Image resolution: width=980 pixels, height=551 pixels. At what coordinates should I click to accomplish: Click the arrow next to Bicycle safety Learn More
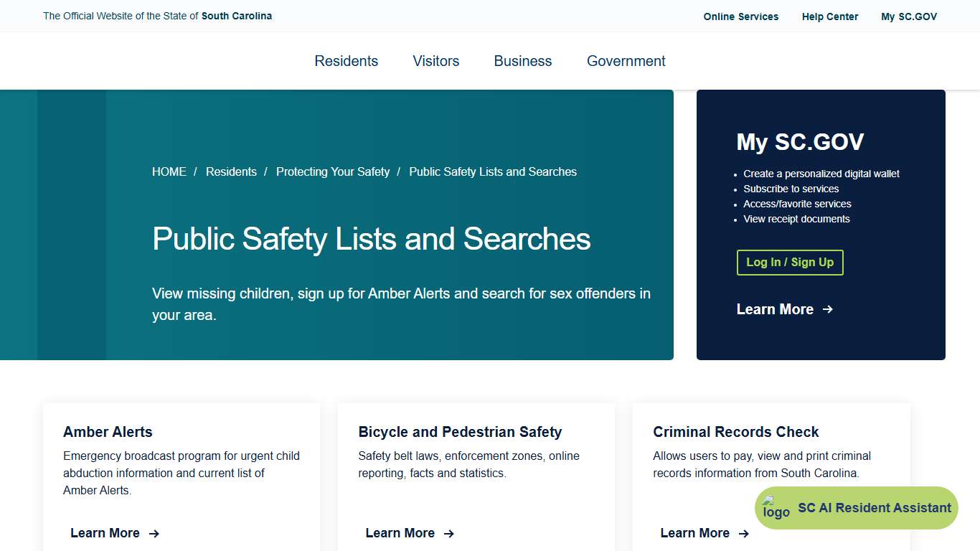click(x=448, y=534)
